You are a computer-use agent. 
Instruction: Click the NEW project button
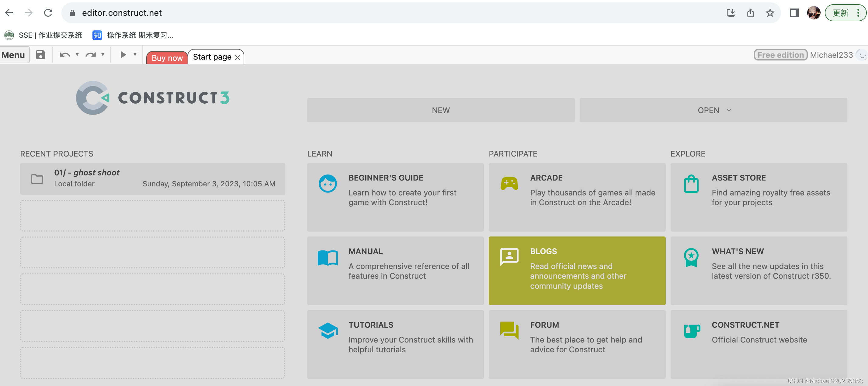click(440, 110)
